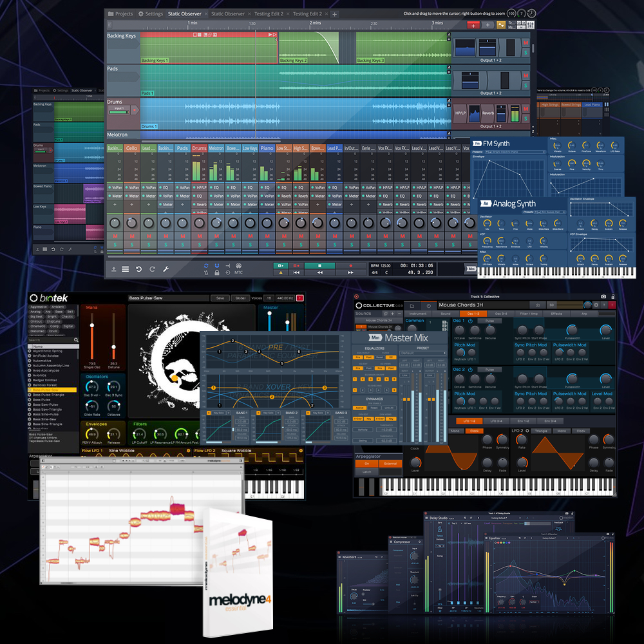644x644 pixels.
Task: Open the FM Synth presets dropdown
Action: [518, 152]
